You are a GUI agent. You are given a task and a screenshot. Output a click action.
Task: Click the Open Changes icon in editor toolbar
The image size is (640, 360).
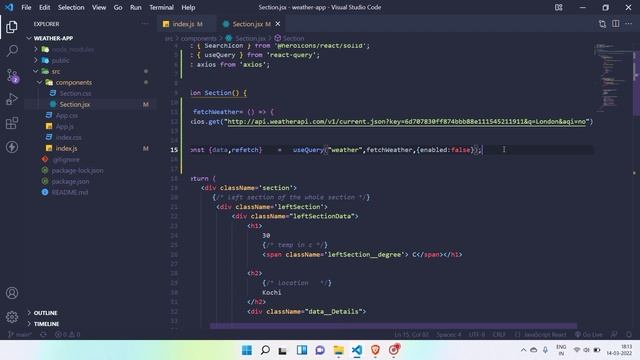click(x=602, y=24)
